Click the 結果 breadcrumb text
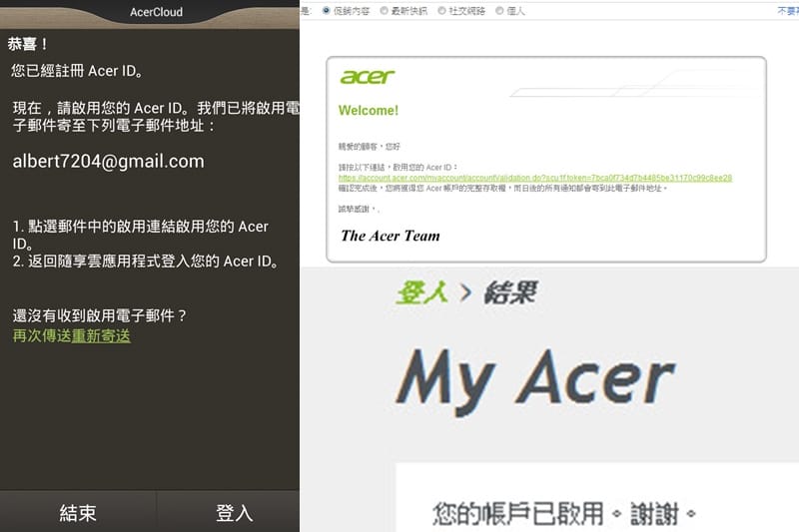This screenshot has width=799, height=532. pos(510,292)
